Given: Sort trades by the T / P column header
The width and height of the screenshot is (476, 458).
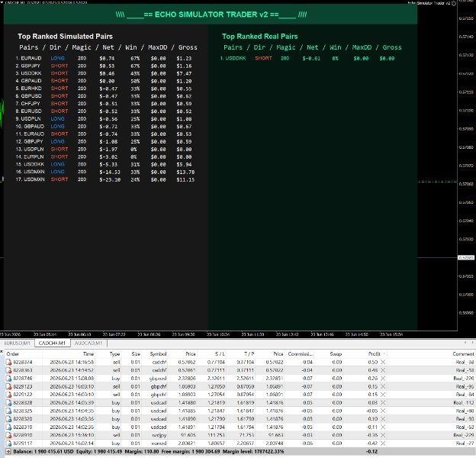Looking at the screenshot, I should 241,354.
